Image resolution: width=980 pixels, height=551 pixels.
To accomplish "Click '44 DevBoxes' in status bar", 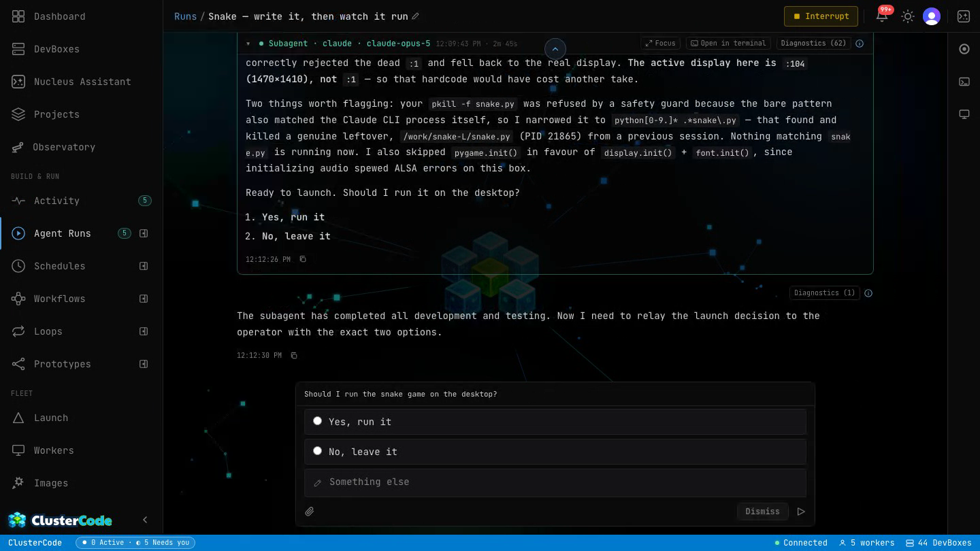I will point(938,543).
